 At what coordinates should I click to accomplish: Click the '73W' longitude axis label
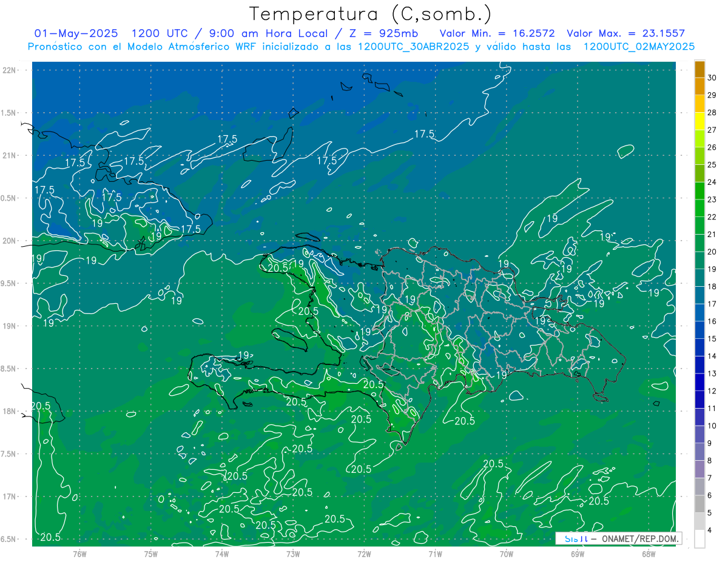pos(293,554)
